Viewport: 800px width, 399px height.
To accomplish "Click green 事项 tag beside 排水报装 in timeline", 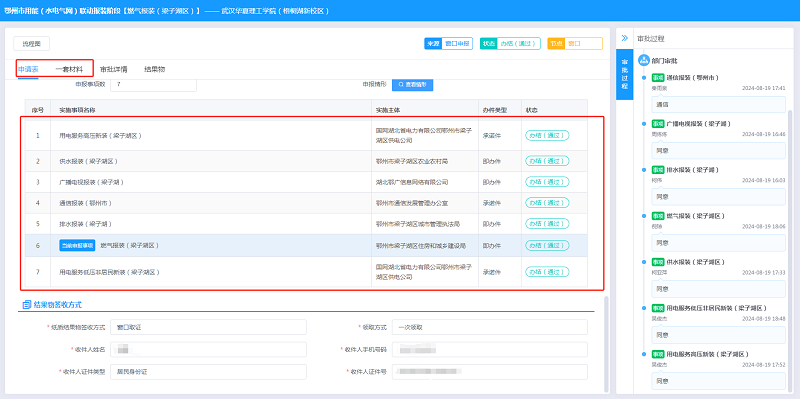I will [658, 169].
